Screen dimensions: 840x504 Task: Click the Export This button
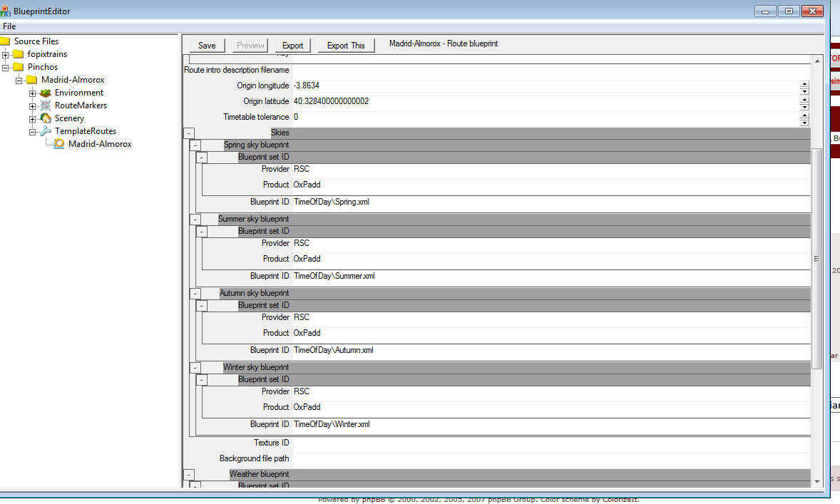(346, 46)
